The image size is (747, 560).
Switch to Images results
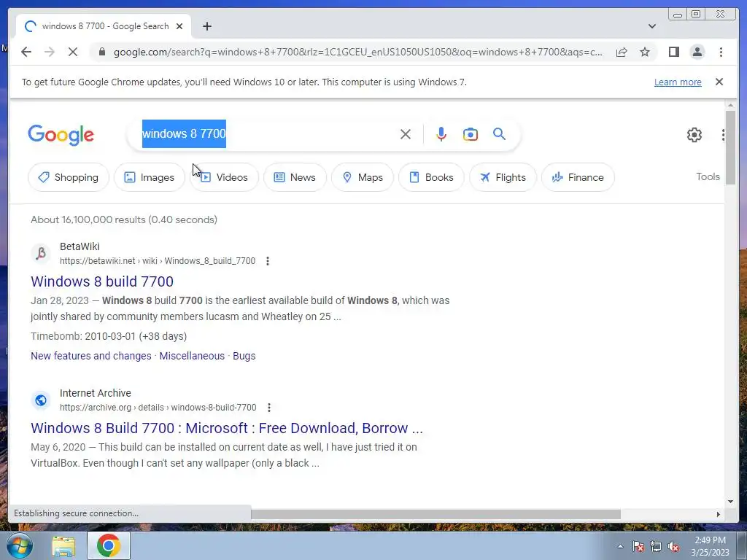(x=149, y=177)
